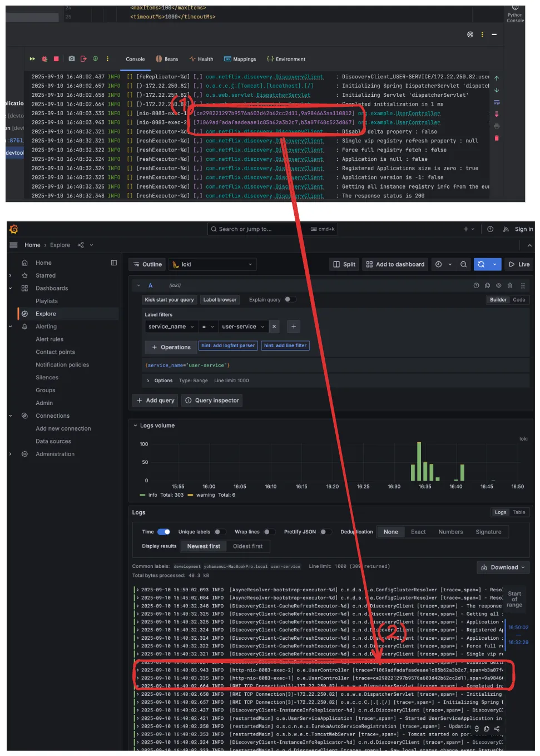Open the service_name label dropdown
540x756 pixels.
171,327
